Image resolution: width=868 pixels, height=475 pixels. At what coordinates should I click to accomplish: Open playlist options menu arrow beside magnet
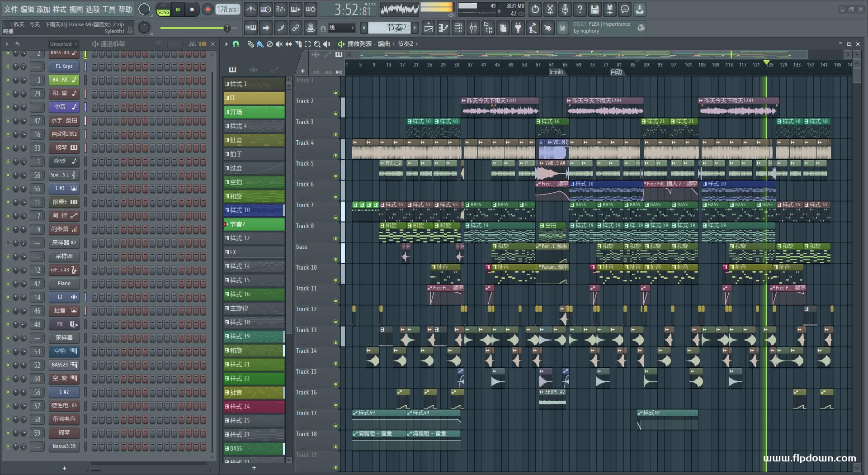(226, 44)
